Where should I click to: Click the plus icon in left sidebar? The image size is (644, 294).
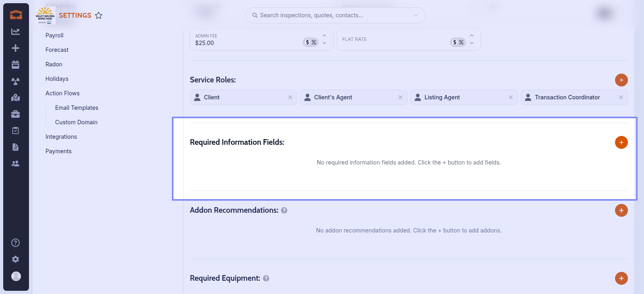(16, 48)
